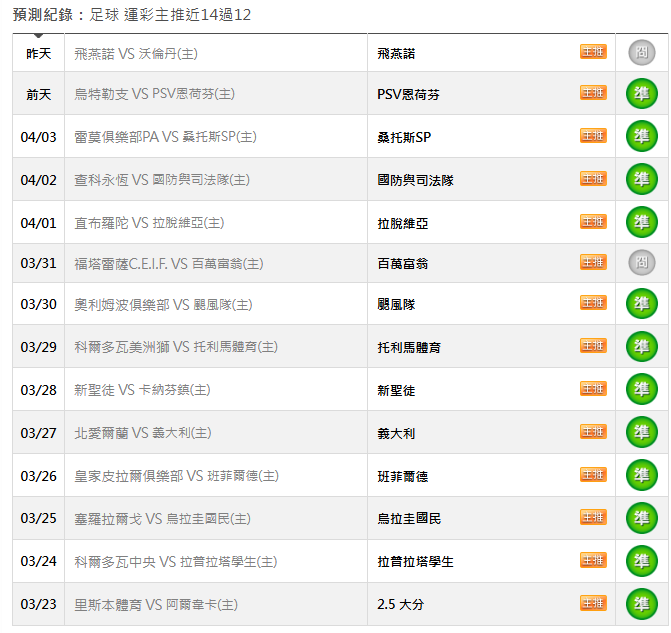
Task: Open match 直布羅陀 VS 拉脫維亞(主)
Action: (x=149, y=223)
